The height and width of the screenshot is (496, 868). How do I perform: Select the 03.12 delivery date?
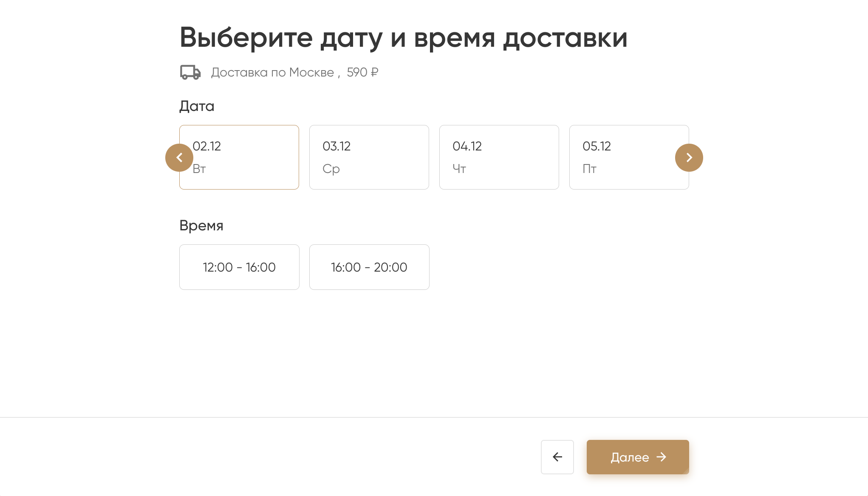(x=369, y=157)
